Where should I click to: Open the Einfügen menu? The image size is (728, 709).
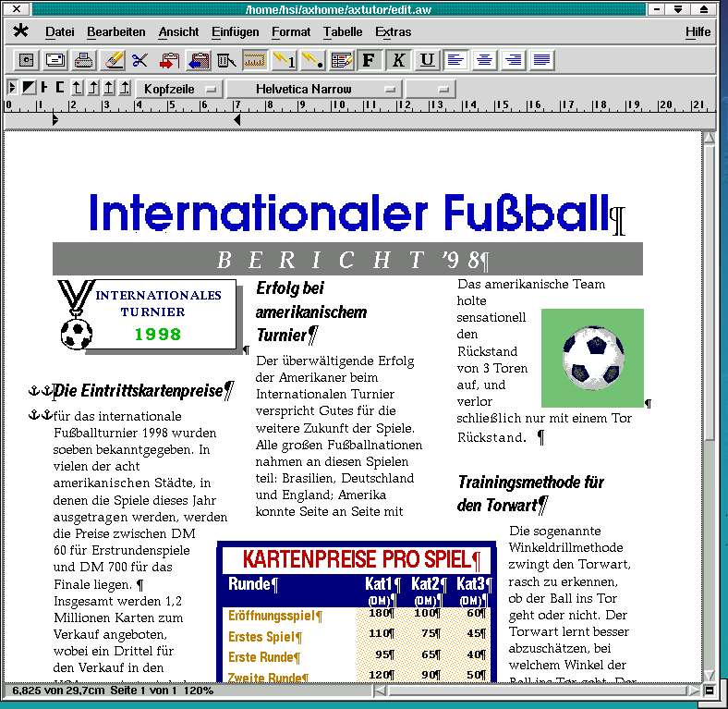[235, 31]
